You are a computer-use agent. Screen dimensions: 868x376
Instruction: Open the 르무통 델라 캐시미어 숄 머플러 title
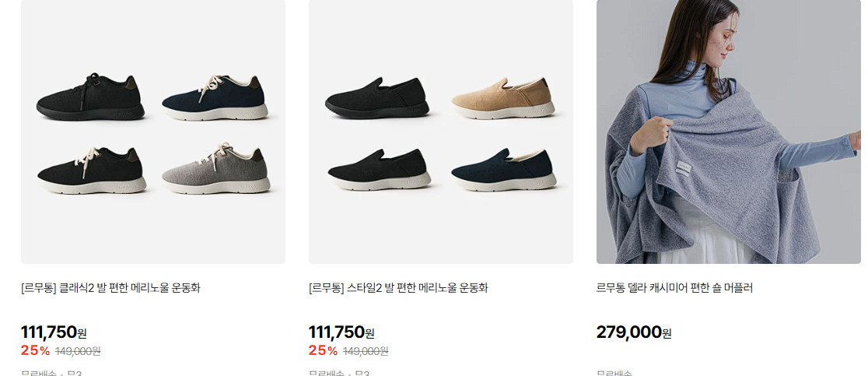(x=675, y=288)
